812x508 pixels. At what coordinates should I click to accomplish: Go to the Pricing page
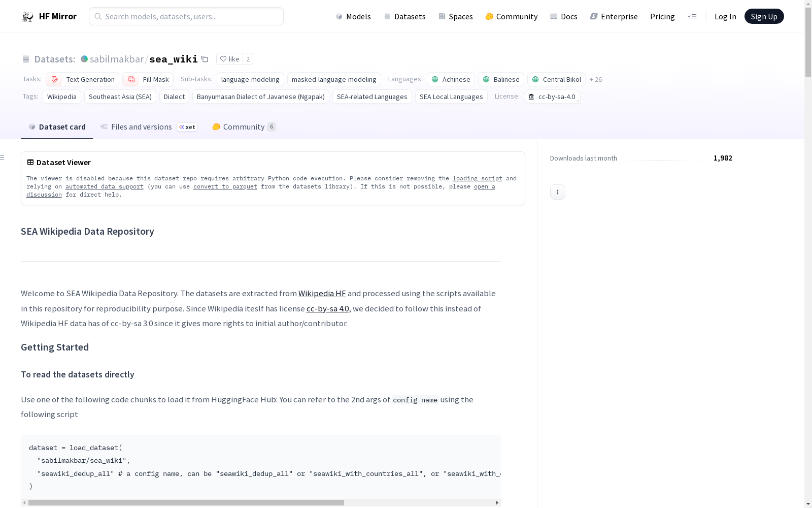coord(662,16)
